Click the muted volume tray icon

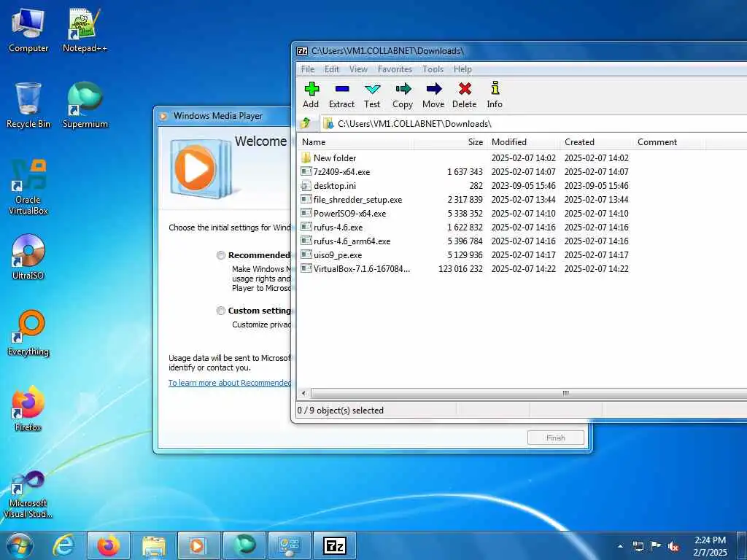pos(673,547)
